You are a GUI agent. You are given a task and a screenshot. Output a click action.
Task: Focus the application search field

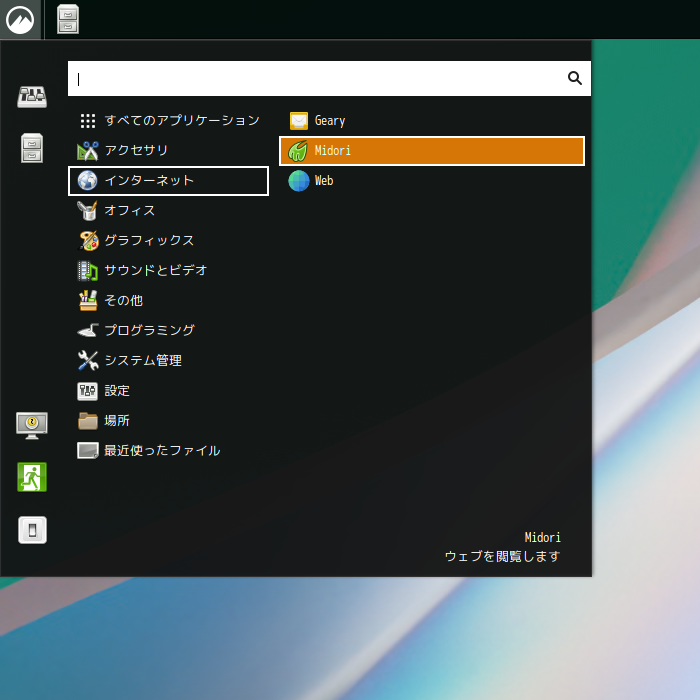point(329,79)
